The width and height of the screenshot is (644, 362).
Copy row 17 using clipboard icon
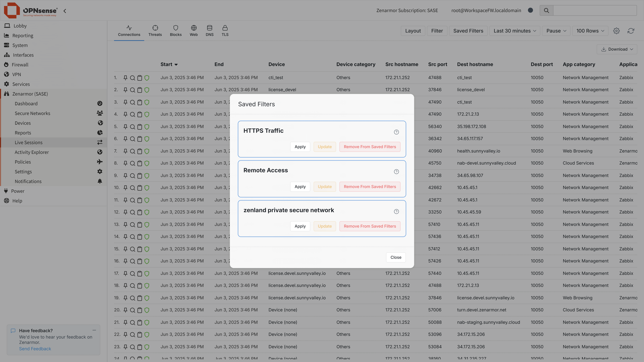point(140,274)
